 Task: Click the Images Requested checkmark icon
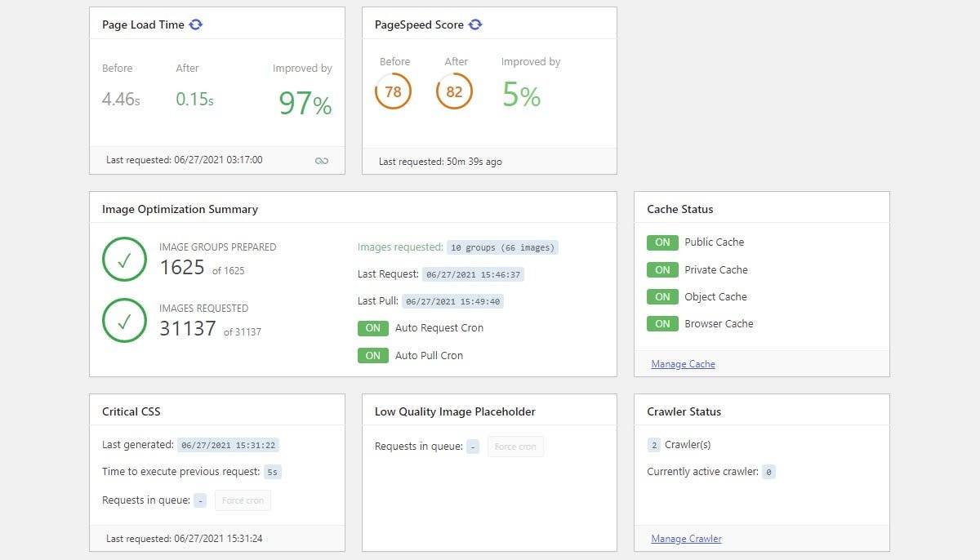pyautogui.click(x=124, y=320)
